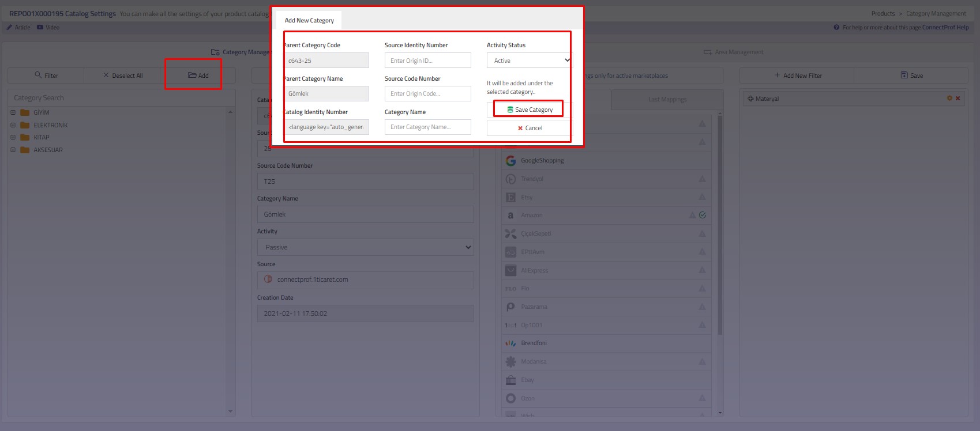Viewport: 980px width, 431px height.
Task: Open the Activity Status dropdown
Action: (529, 61)
